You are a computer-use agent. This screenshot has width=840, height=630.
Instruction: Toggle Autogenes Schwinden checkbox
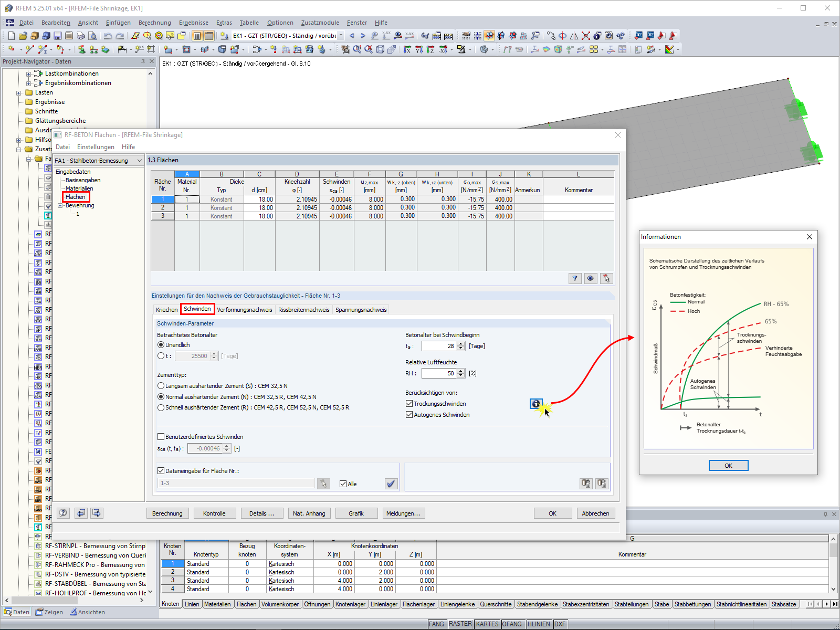pyautogui.click(x=409, y=415)
